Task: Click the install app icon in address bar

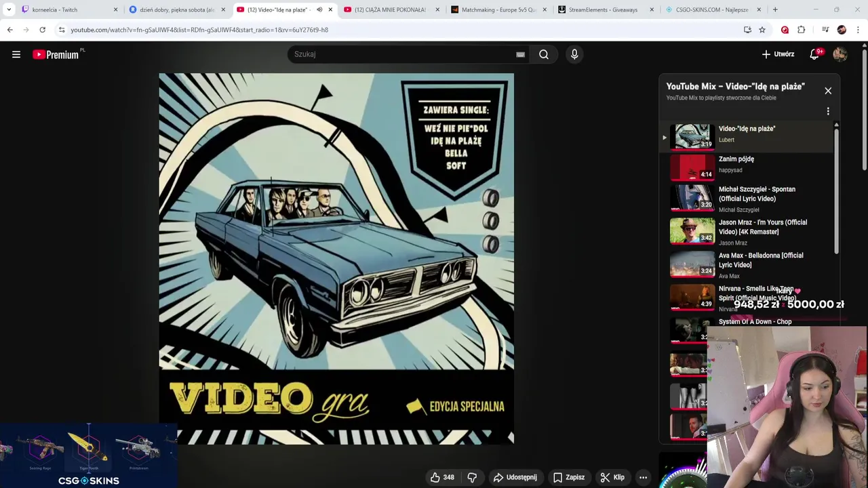Action: pyautogui.click(x=747, y=30)
